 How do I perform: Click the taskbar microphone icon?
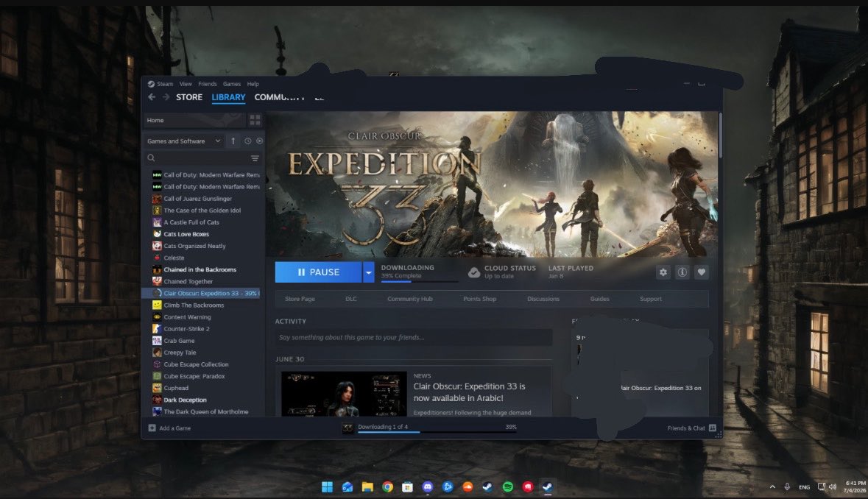[x=786, y=486]
